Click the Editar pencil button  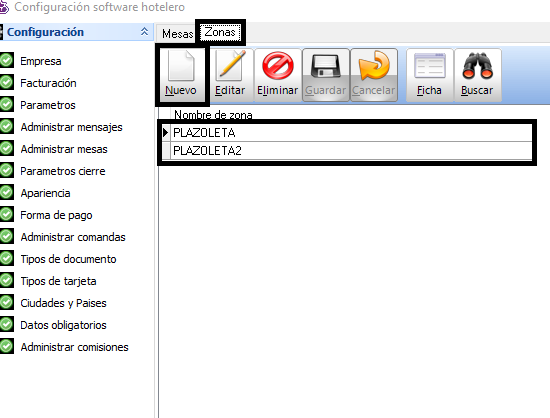click(230, 75)
